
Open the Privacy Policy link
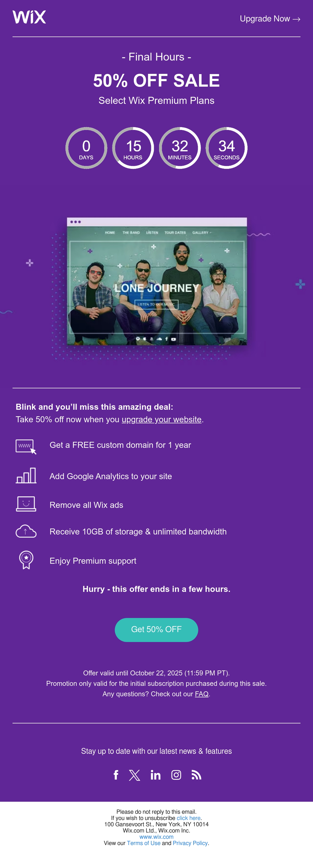click(x=190, y=843)
